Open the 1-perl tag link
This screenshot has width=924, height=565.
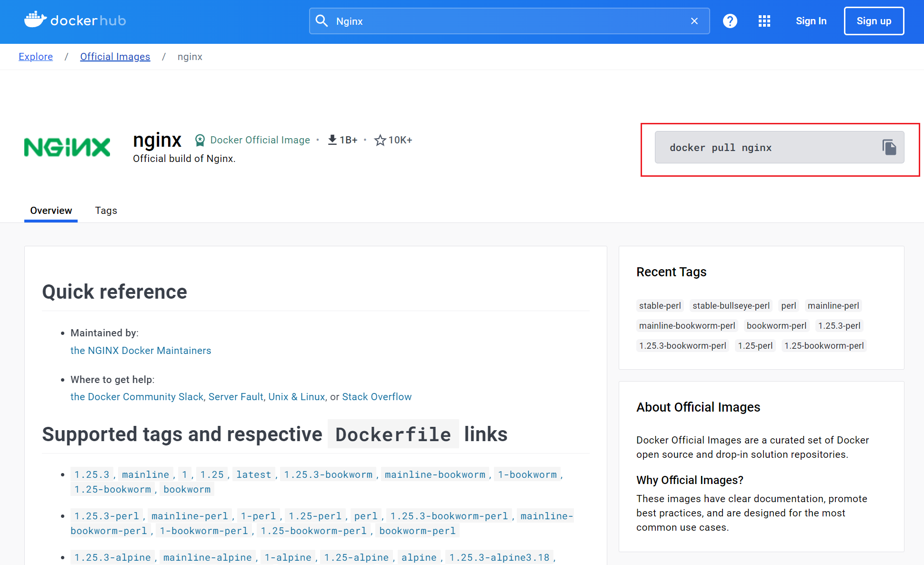[258, 516]
